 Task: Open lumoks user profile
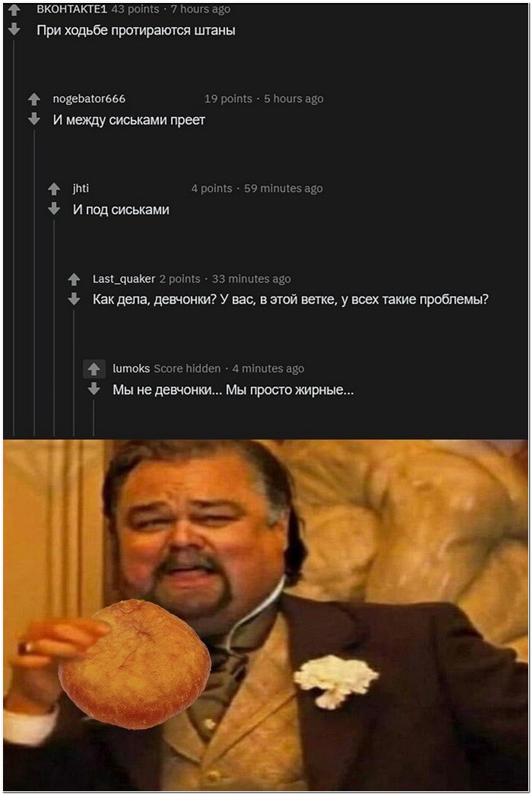click(131, 369)
